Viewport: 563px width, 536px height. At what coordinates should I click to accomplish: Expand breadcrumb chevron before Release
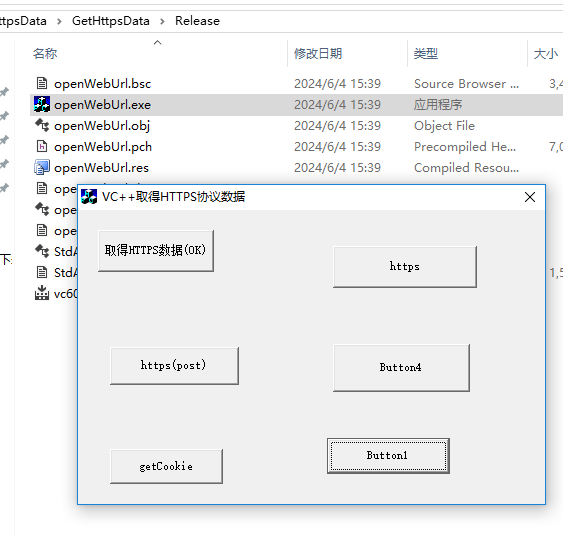click(162, 22)
